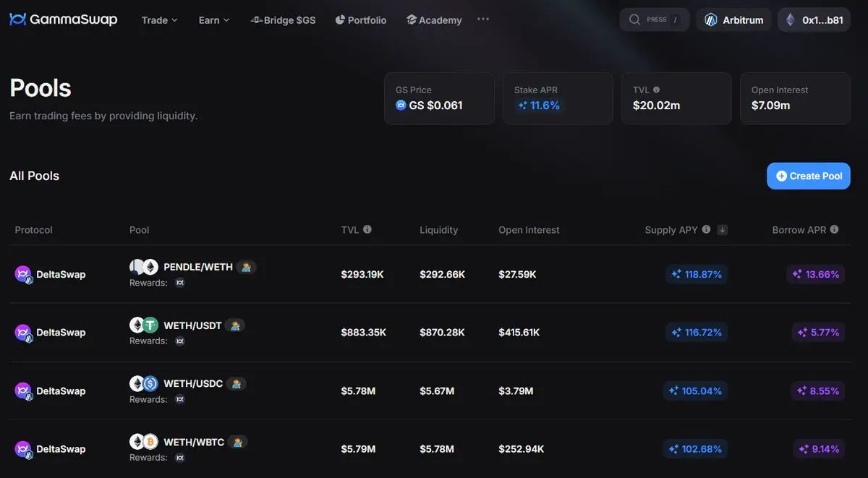Viewport: 868px width, 478px height.
Task: Click the WETH/USDC token pair icons
Action: point(144,383)
